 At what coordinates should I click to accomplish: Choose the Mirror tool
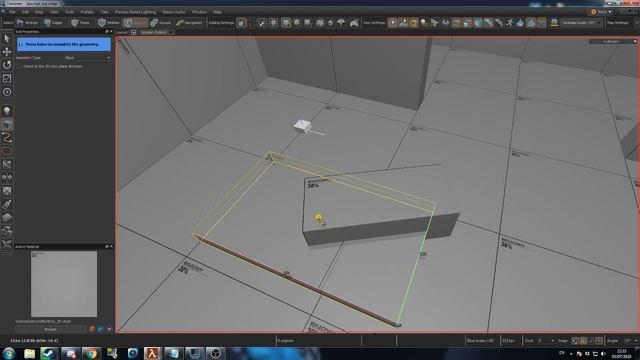click(x=7, y=177)
